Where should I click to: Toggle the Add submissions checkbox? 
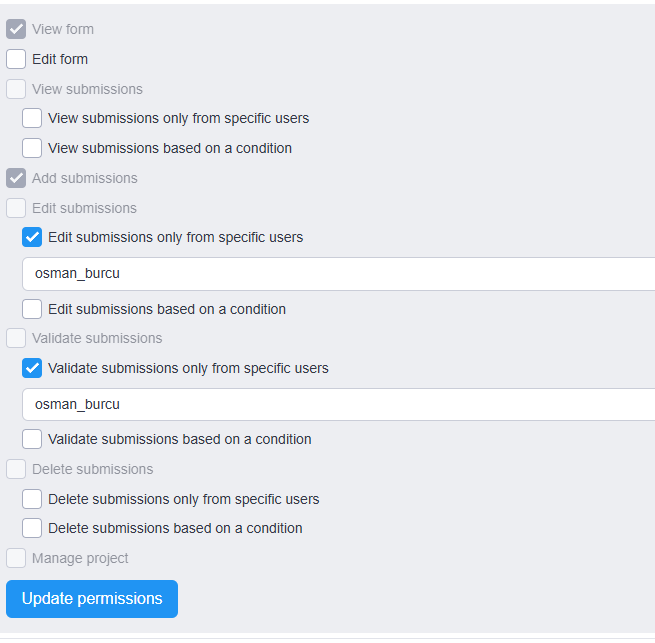pos(16,178)
